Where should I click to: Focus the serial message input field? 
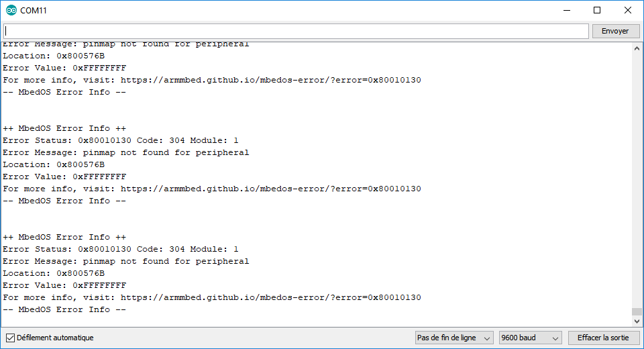(295, 31)
